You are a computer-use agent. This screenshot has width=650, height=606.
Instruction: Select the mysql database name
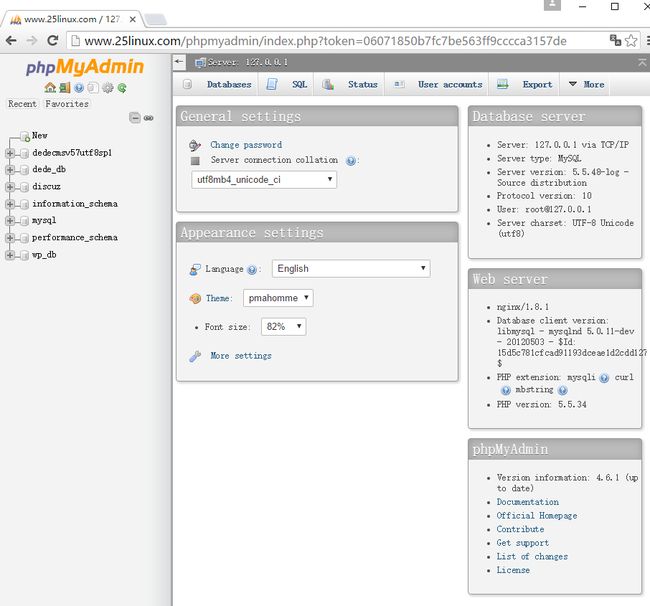pos(44,221)
